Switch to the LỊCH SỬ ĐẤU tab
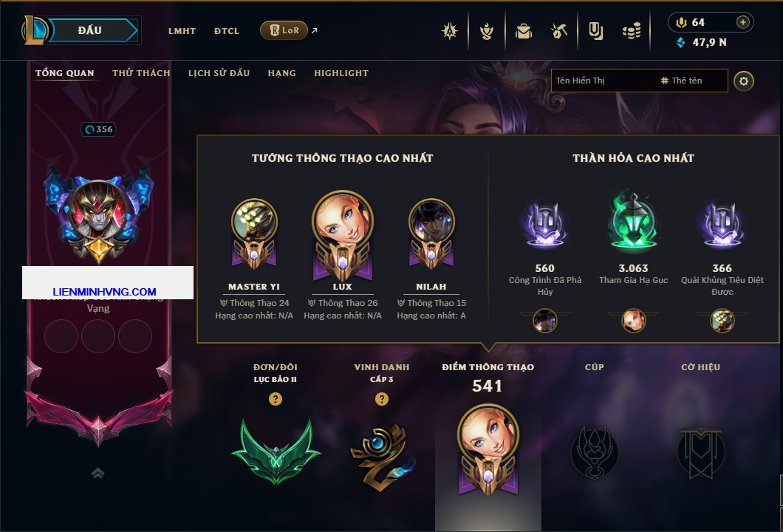Viewport: 783px width, 532px height. tap(219, 73)
